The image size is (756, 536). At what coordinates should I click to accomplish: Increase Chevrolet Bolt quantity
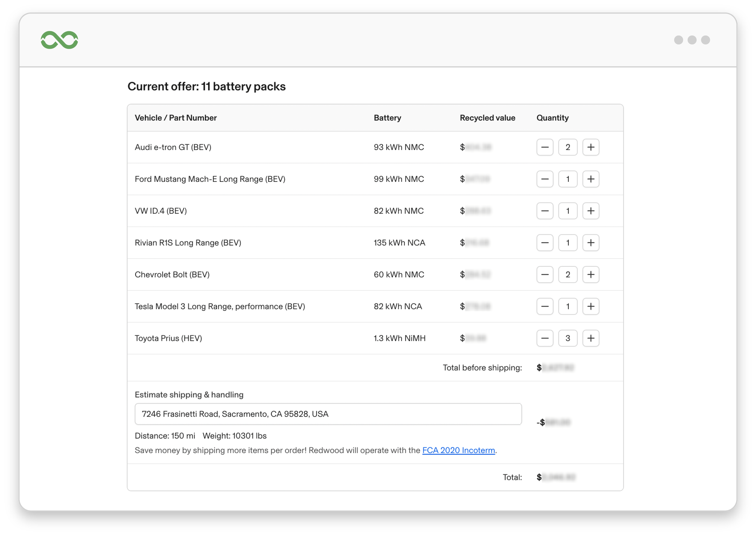coord(591,274)
